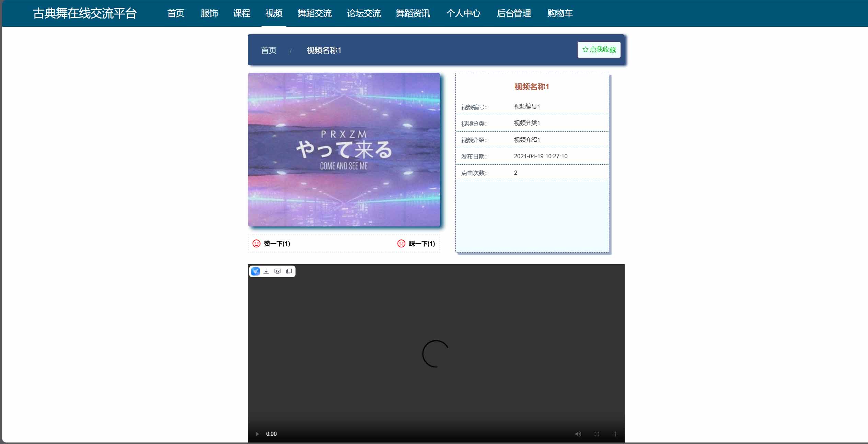Image resolution: width=868 pixels, height=444 pixels.
Task: Click the 视频编号: label
Action: [x=474, y=107]
